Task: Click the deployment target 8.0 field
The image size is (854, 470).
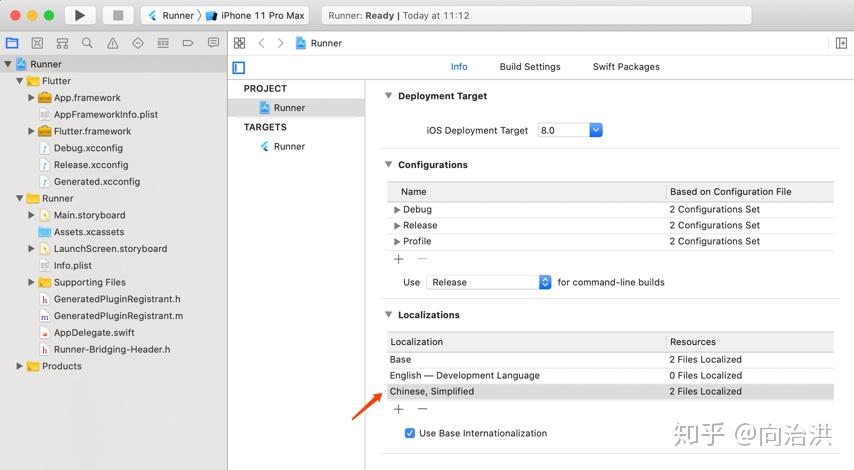Action: point(563,130)
